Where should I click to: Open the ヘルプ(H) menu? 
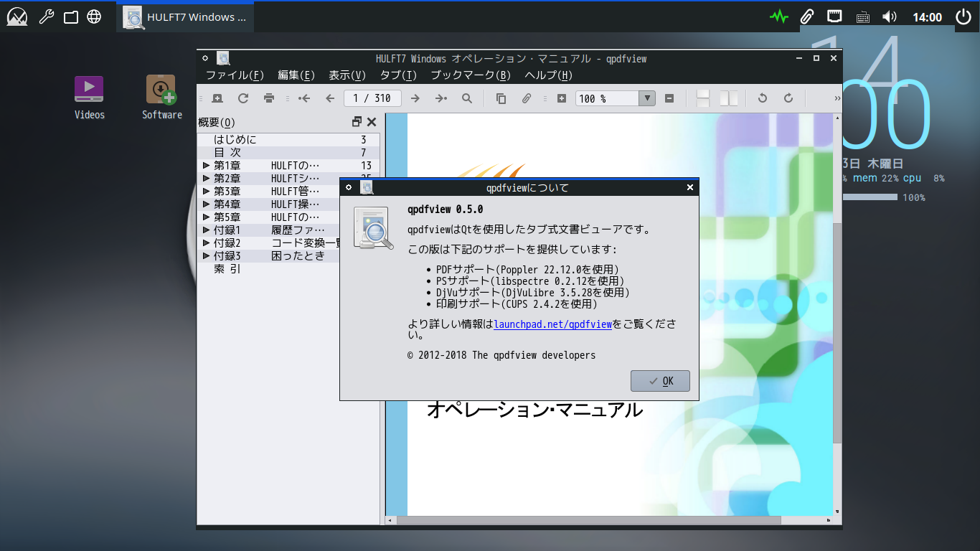pos(548,75)
